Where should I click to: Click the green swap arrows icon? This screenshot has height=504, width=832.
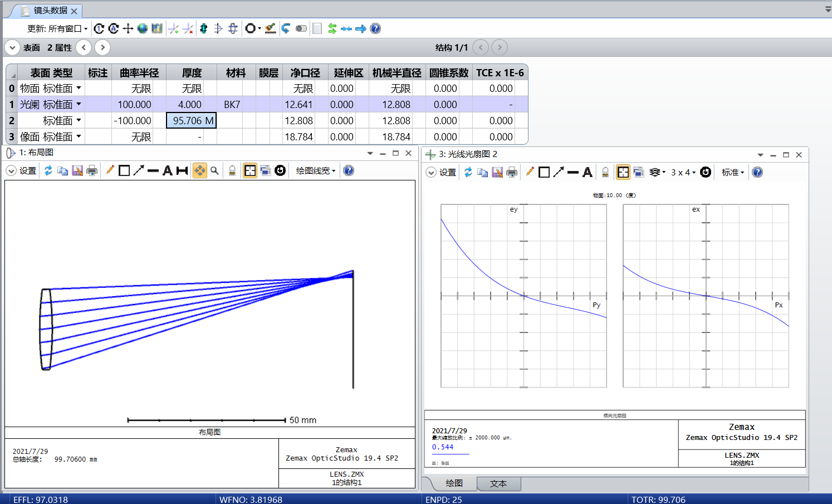[332, 28]
